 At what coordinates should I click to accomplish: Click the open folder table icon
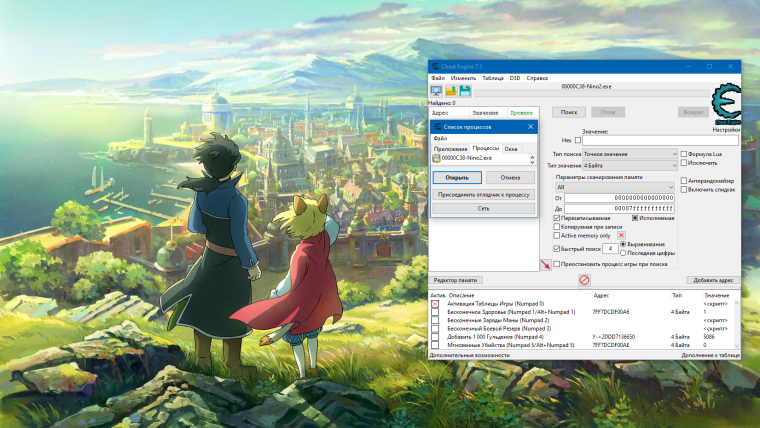tap(451, 91)
